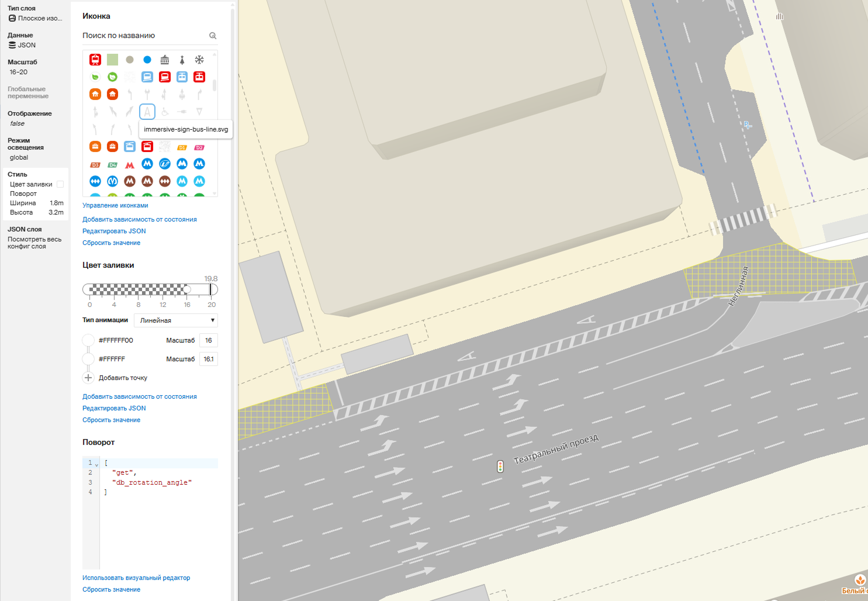
Task: Click the search magnifier icon
Action: click(x=213, y=36)
